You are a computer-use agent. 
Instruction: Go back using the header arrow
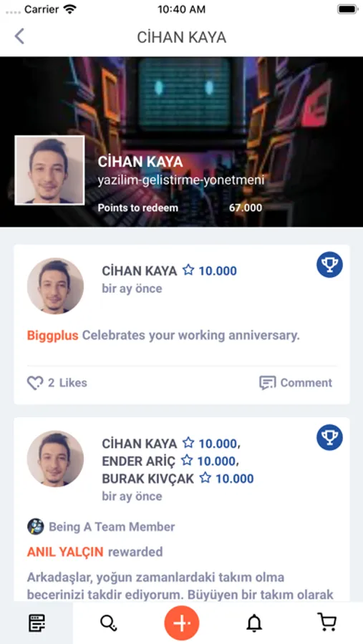(19, 36)
